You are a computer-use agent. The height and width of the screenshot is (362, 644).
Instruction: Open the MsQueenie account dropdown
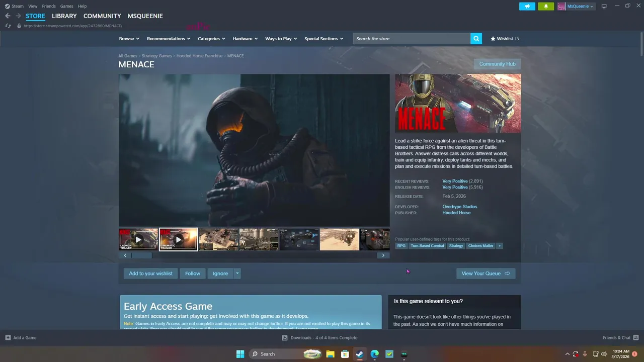pos(580,6)
